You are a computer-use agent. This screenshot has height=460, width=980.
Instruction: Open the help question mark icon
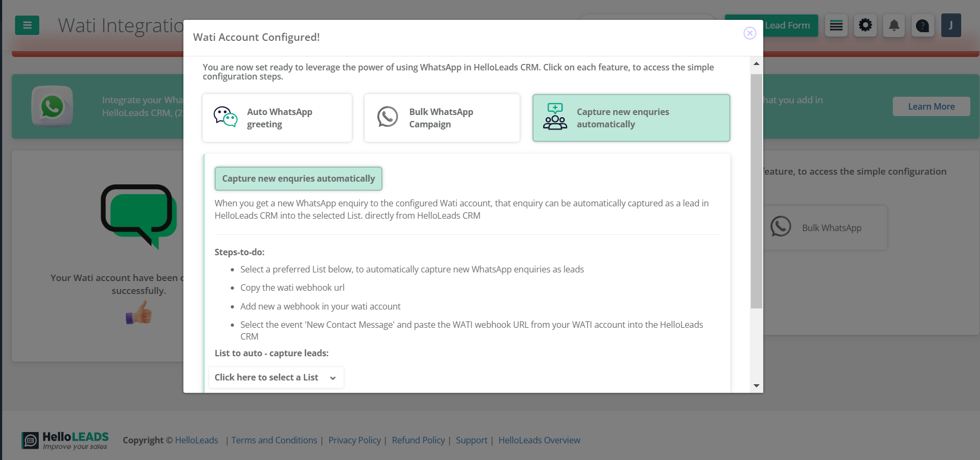pos(922,25)
